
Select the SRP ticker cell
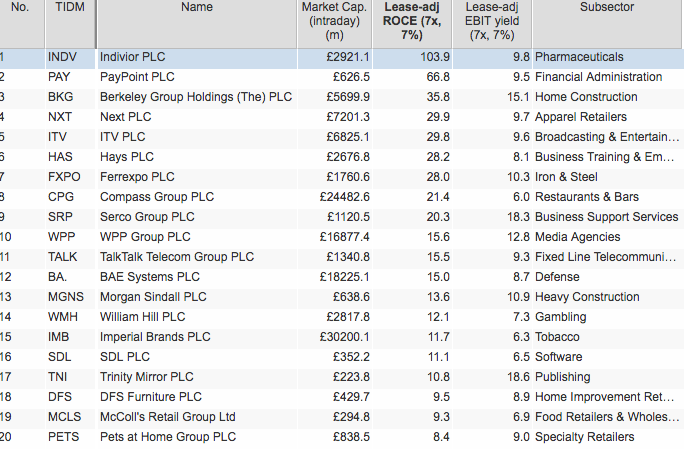pos(60,217)
